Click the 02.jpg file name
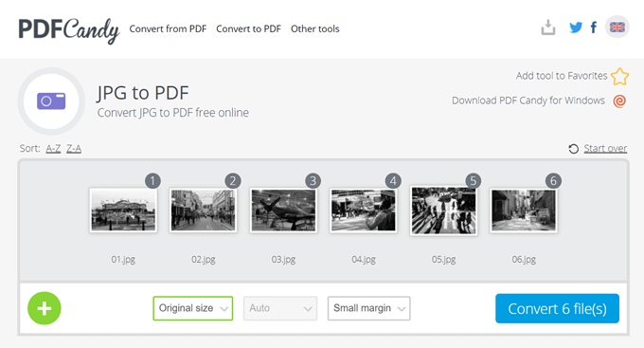This screenshot has width=644, height=348. click(204, 260)
